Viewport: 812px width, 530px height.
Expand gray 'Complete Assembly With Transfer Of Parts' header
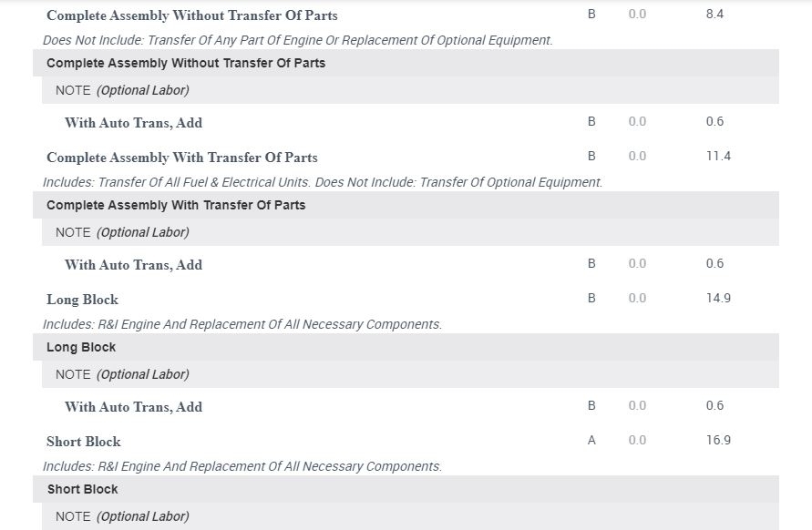176,205
